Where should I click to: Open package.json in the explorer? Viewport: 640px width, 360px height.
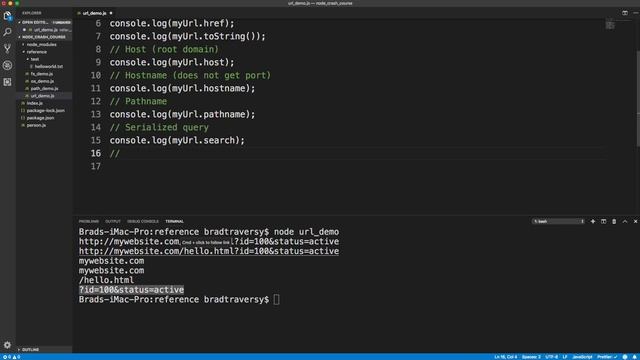40,118
